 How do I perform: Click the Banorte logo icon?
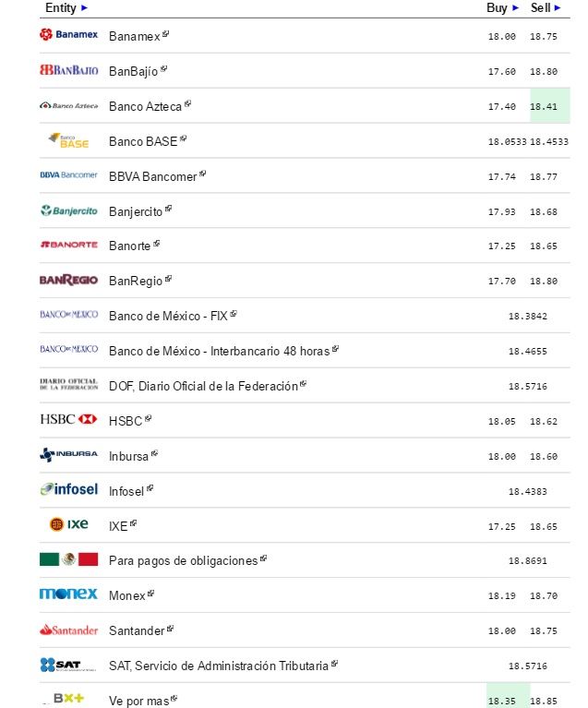click(x=68, y=245)
